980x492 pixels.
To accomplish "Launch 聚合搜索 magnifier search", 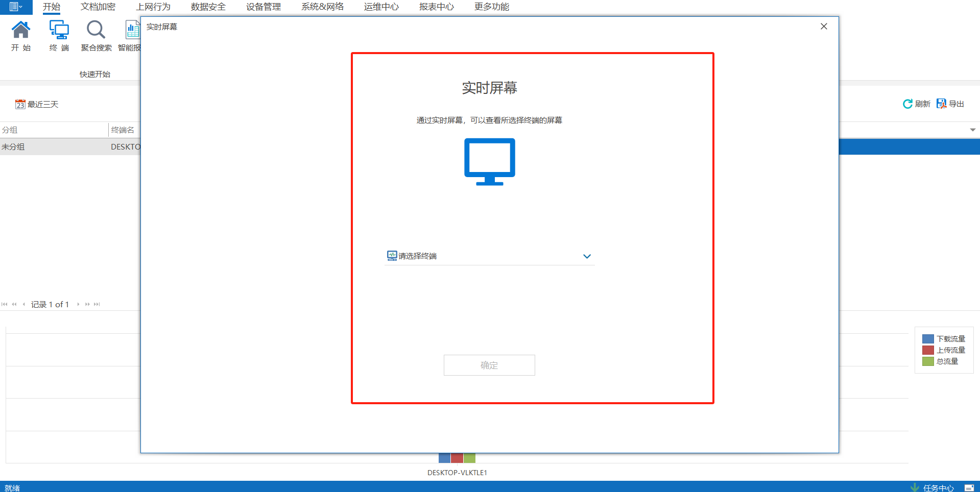I will pos(96,30).
